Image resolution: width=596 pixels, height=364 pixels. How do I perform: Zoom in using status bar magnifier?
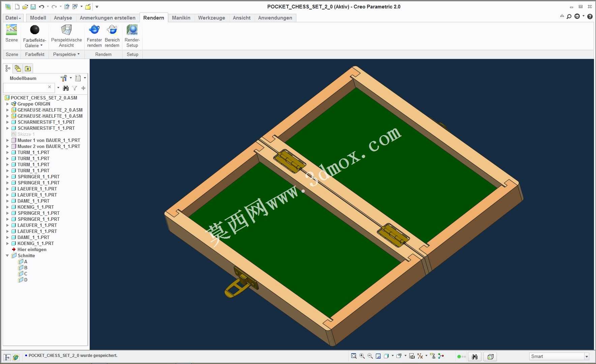click(x=362, y=356)
